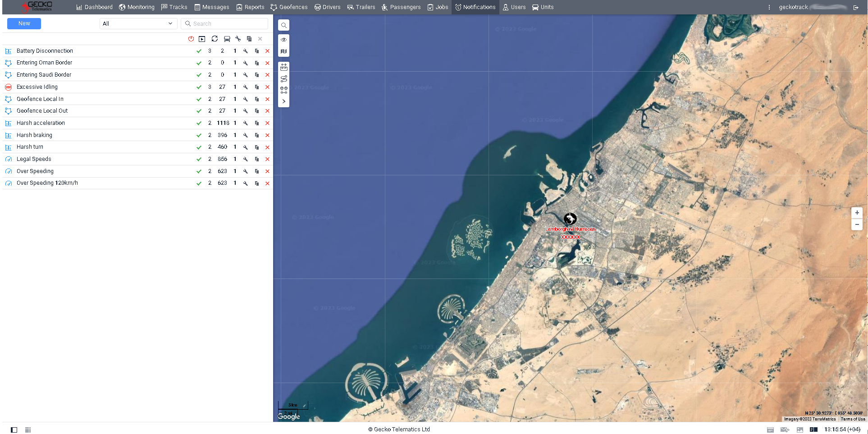Click the Lamborghini Hurracan marker on the map
This screenshot has width=868, height=434.
tap(570, 219)
